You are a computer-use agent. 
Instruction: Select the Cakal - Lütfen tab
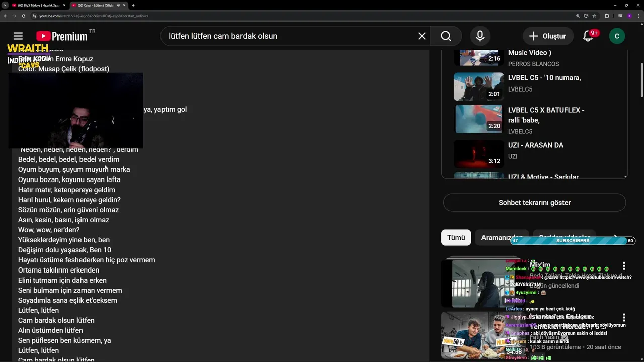pos(98,5)
